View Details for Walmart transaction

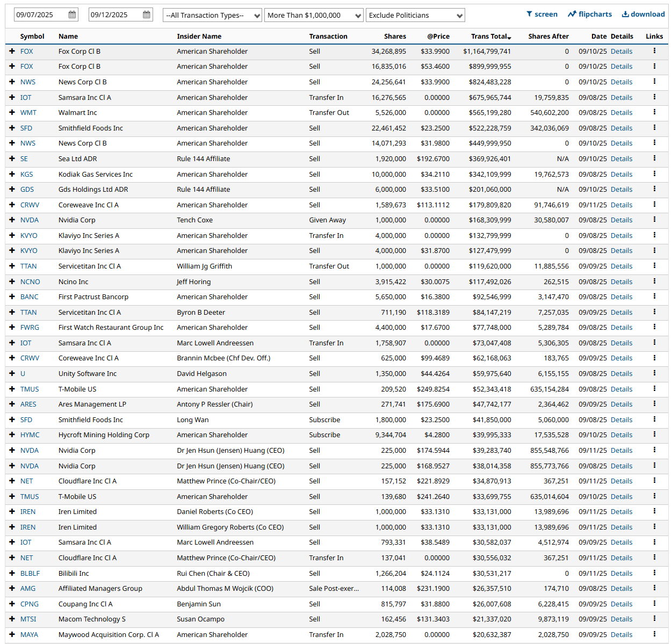(622, 112)
